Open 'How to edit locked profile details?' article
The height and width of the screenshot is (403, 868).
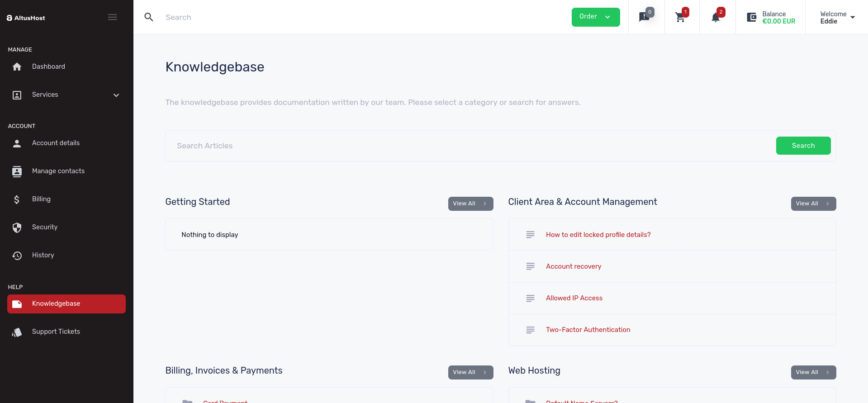coord(598,235)
